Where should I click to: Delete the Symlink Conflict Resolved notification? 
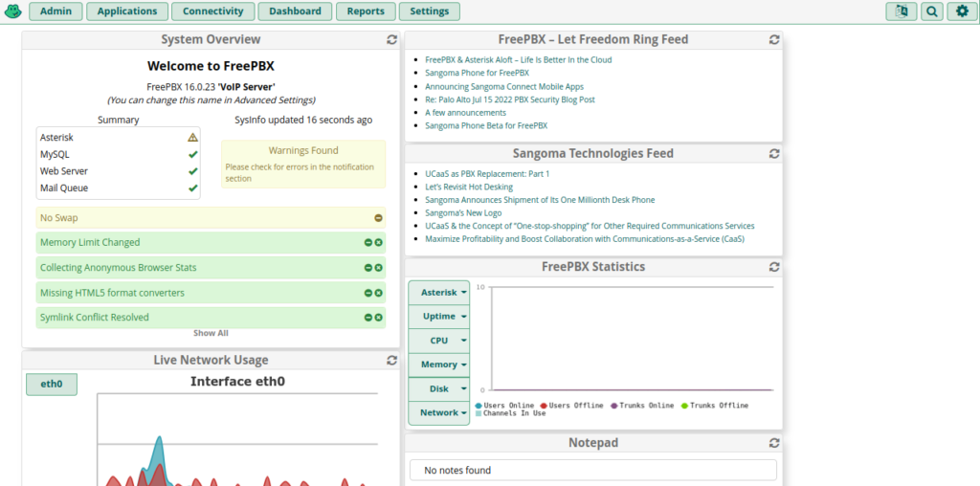(x=378, y=318)
